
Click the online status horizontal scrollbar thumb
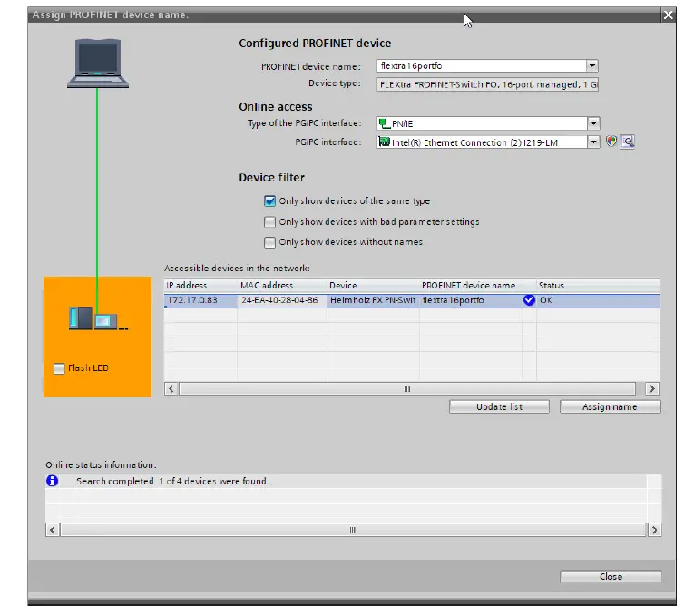click(x=353, y=530)
